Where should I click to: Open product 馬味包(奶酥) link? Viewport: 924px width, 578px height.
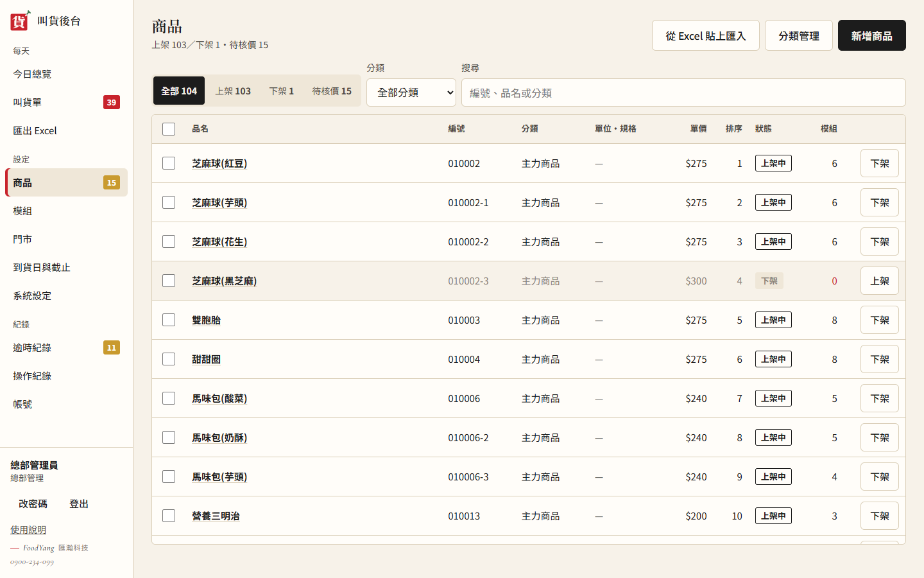[x=219, y=437]
